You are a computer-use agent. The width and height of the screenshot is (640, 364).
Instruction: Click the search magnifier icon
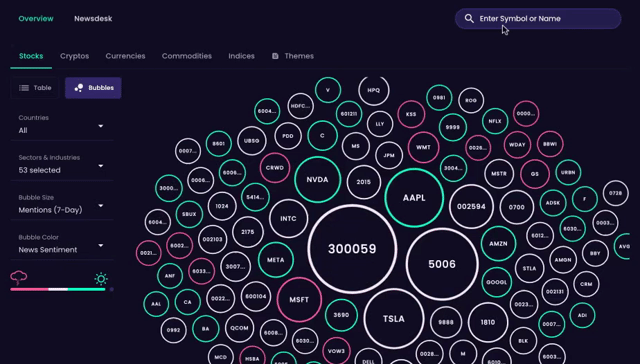469,19
